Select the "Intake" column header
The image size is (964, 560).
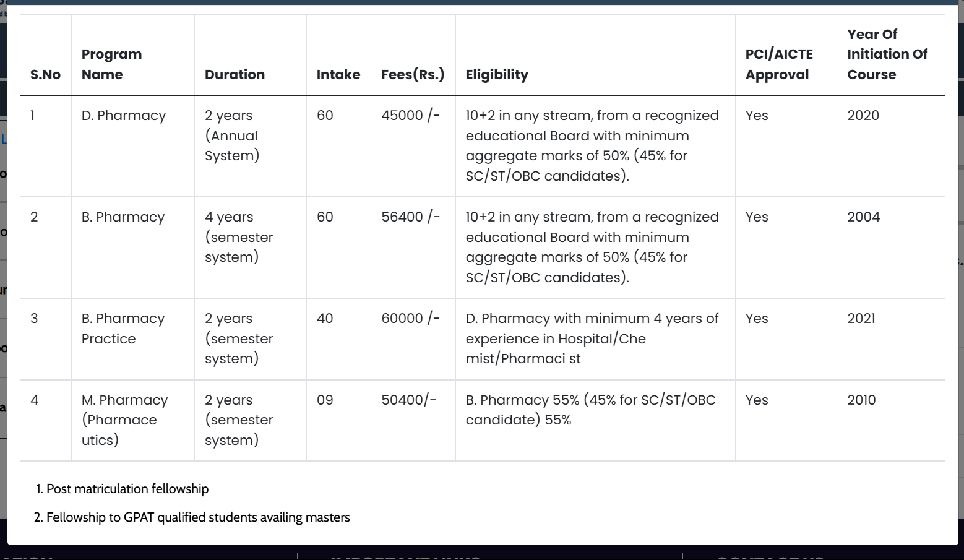coord(338,75)
